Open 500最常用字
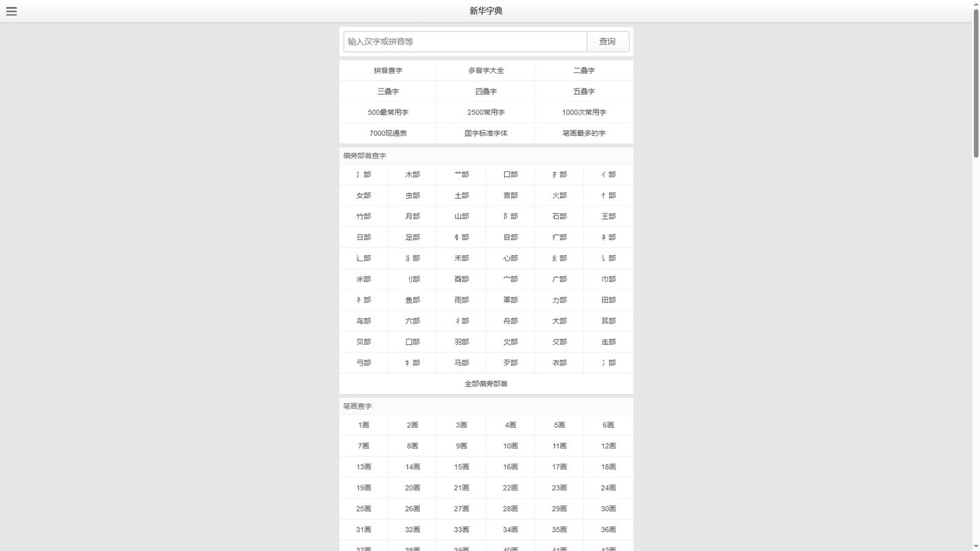This screenshot has height=551, width=980. click(x=388, y=113)
